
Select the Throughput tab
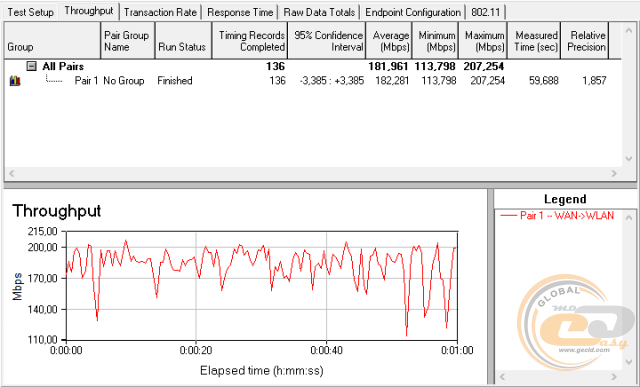89,11
